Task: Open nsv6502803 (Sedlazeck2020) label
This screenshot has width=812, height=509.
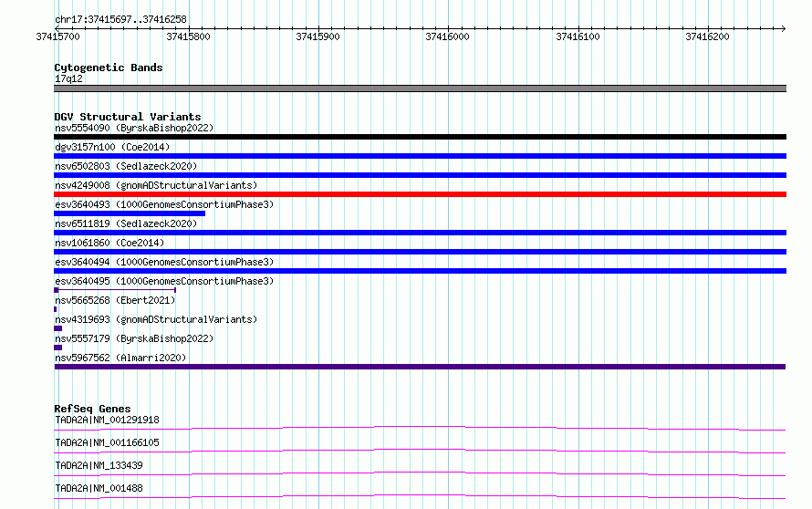Action: [x=126, y=166]
